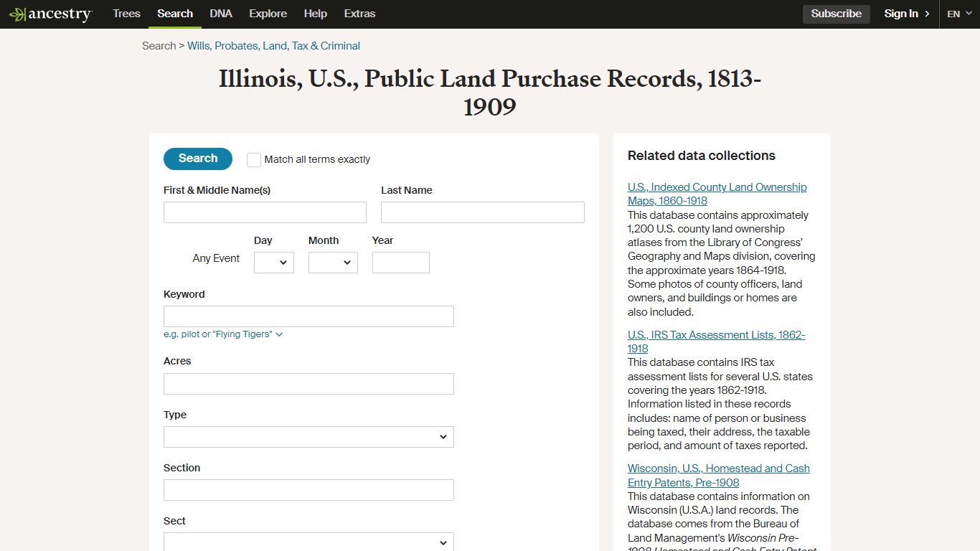980x551 pixels.
Task: Open the Extras menu
Action: point(359,14)
